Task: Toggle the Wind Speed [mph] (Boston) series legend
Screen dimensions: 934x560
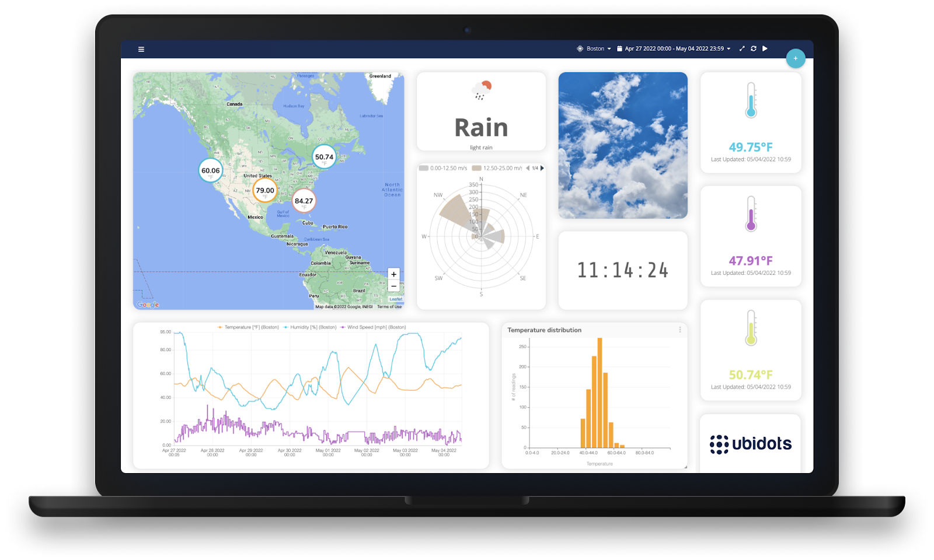Action: [x=373, y=327]
